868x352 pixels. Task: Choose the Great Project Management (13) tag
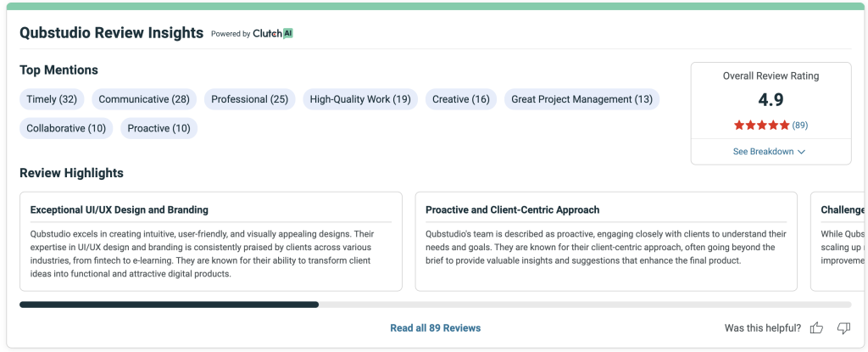(581, 99)
